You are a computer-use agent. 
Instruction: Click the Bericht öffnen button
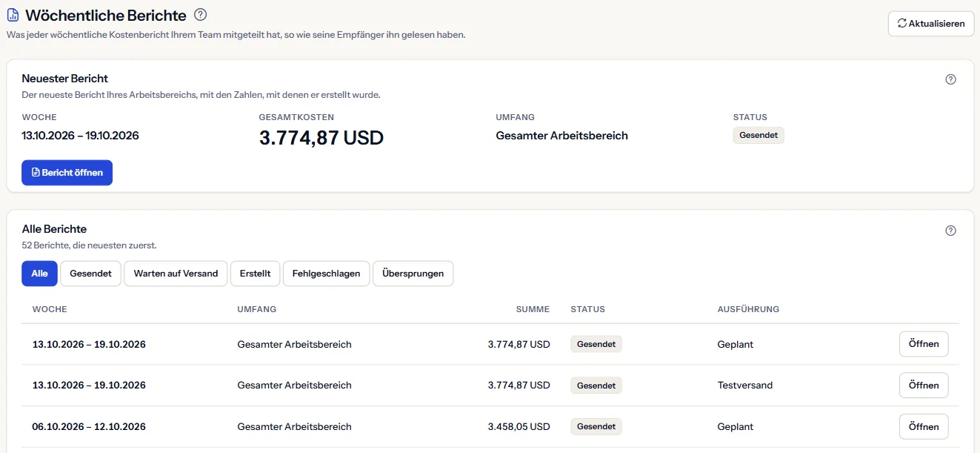pos(67,173)
